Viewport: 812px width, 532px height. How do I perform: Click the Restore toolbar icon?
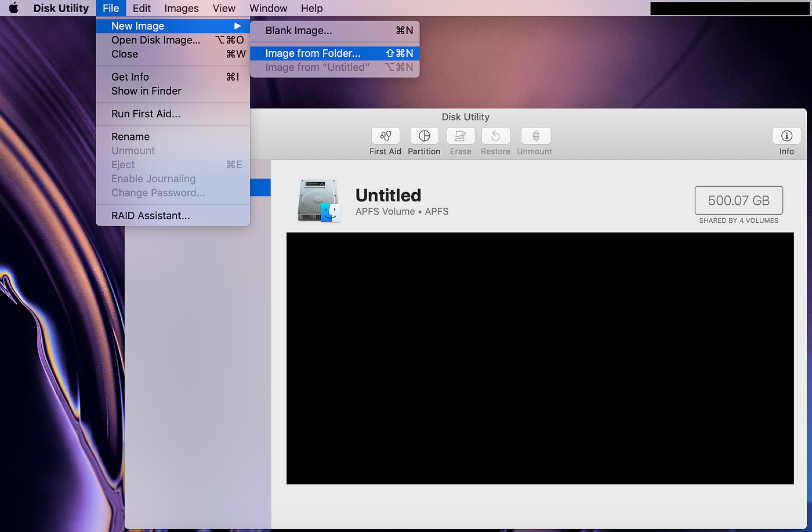pos(495,136)
